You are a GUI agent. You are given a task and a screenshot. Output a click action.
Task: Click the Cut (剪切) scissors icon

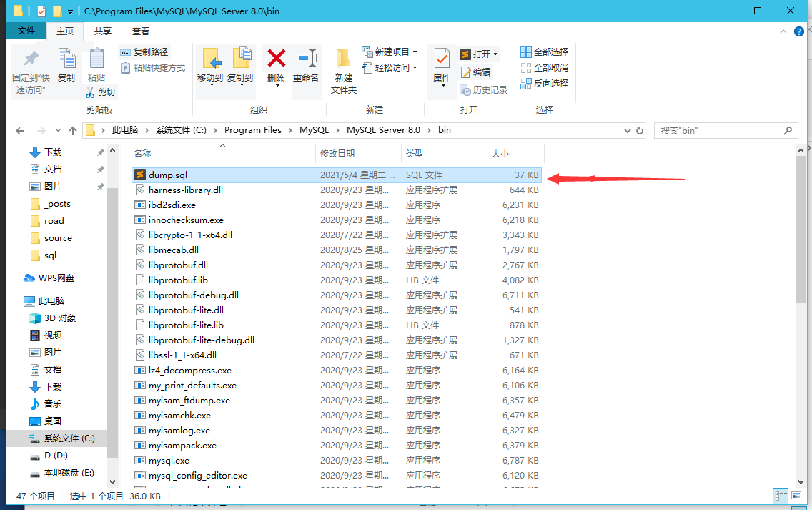[91, 92]
